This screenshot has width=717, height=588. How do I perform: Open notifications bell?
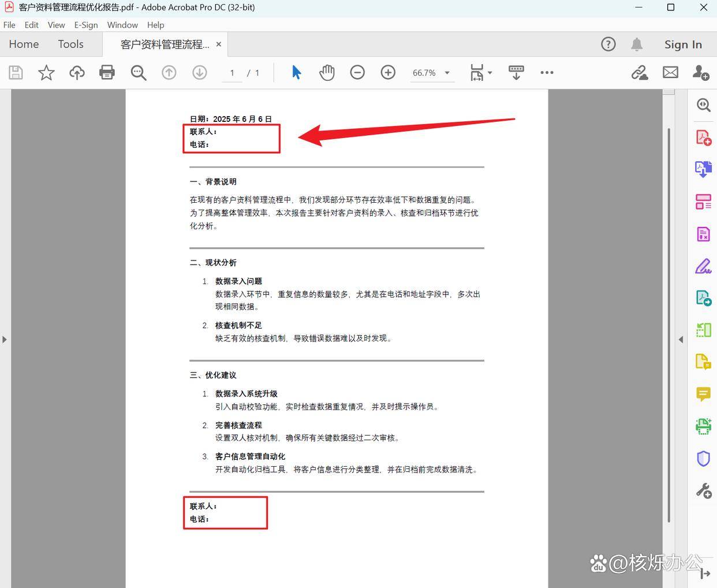(x=637, y=44)
